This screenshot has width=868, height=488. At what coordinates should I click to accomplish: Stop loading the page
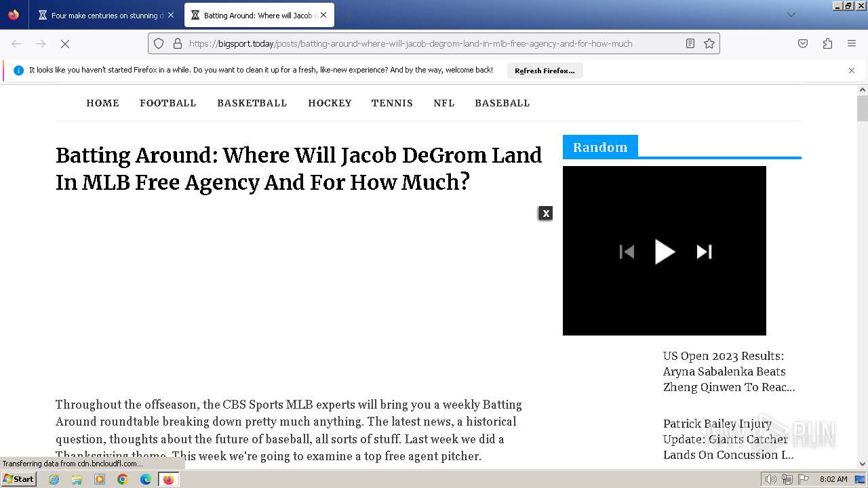pyautogui.click(x=65, y=43)
